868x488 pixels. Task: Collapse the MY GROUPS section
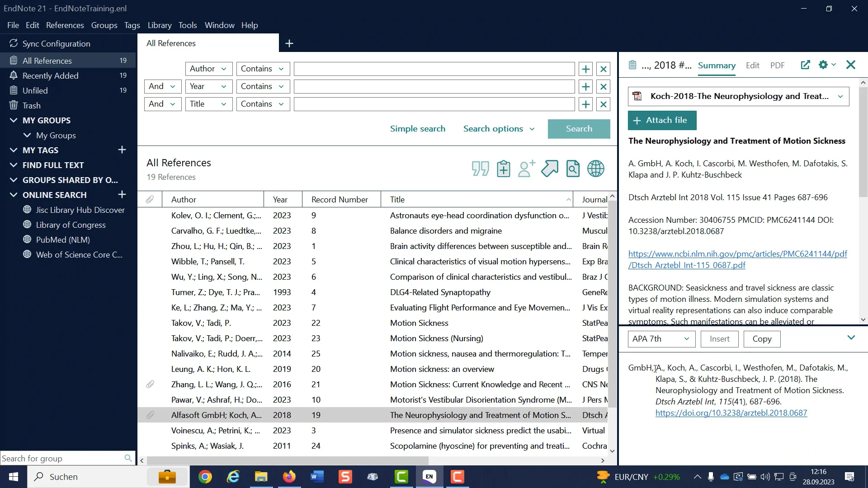click(14, 121)
